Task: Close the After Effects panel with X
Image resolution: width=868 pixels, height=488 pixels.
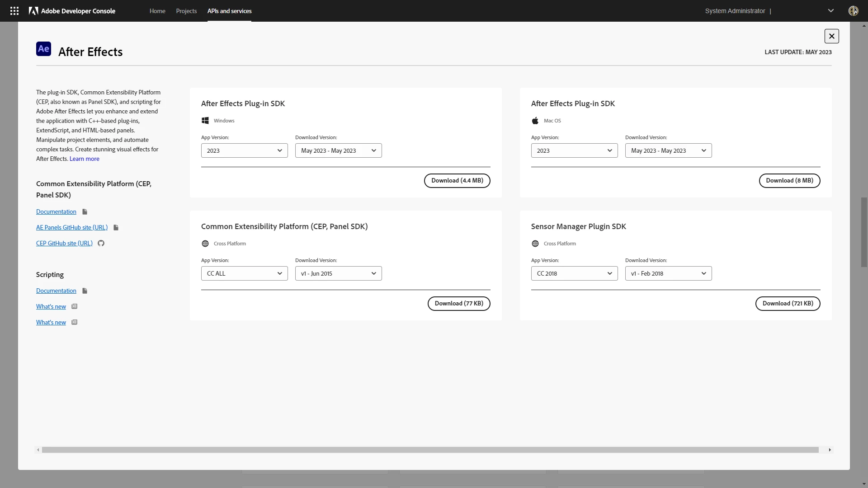Action: [x=831, y=36]
